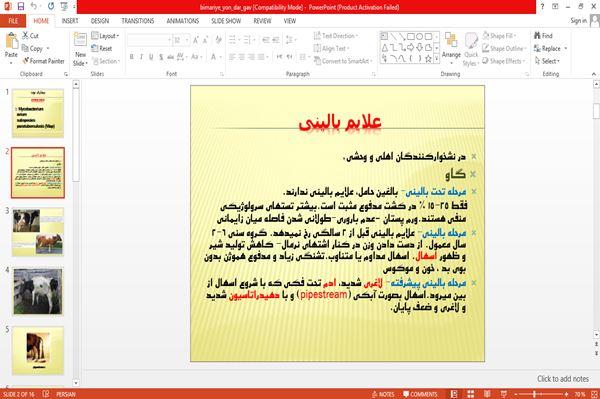Switch to the VIEW tab

290,21
